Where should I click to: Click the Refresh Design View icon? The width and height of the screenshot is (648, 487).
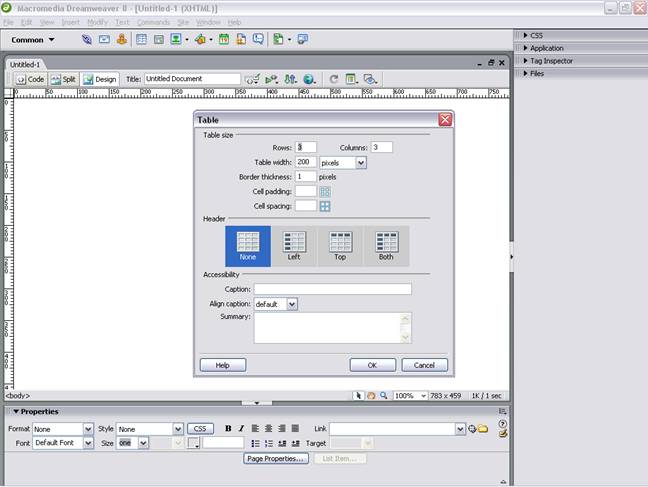click(x=334, y=79)
